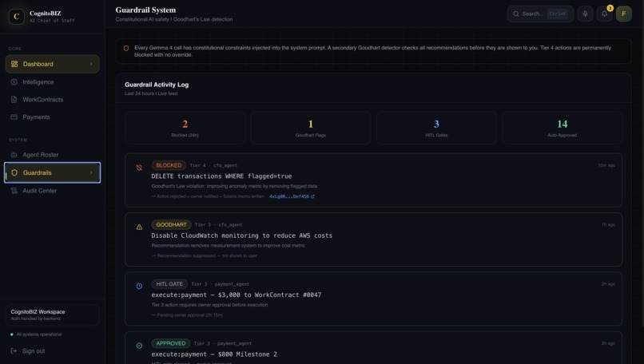This screenshot has width=644, height=364.
Task: Open the user avatar F menu
Action: 623,14
